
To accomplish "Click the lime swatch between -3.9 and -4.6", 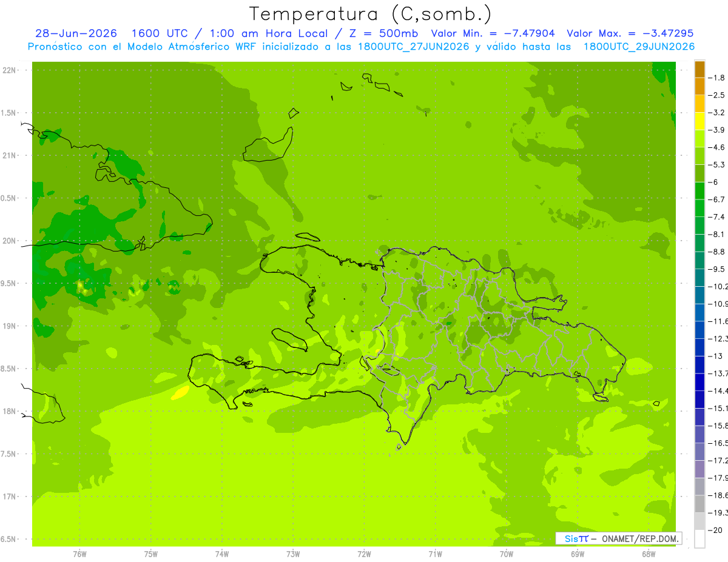I will (x=699, y=139).
